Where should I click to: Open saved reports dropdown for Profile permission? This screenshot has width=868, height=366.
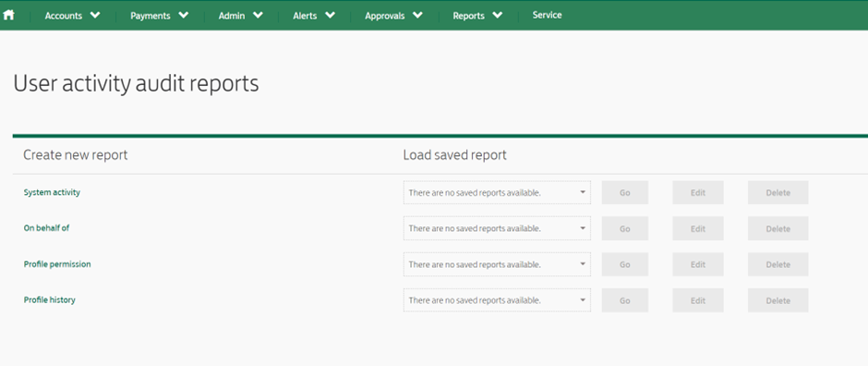497,264
